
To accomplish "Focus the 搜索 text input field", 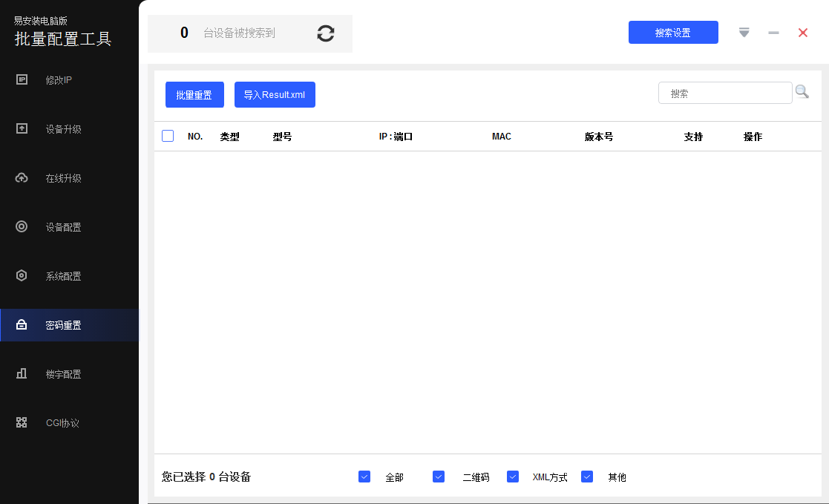I will coord(725,94).
